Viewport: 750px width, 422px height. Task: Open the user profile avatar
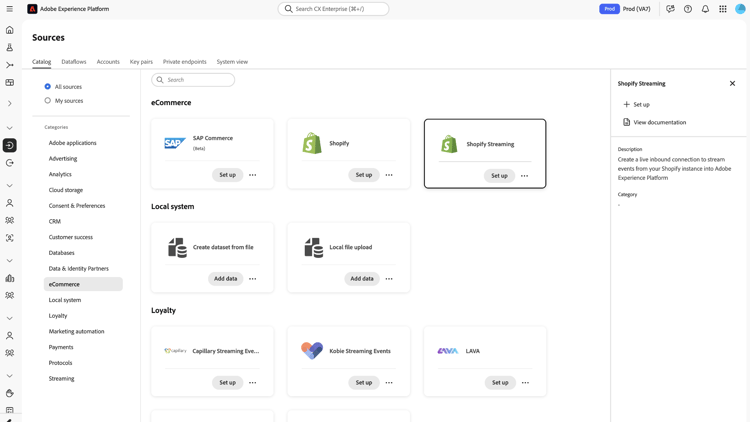pyautogui.click(x=740, y=9)
